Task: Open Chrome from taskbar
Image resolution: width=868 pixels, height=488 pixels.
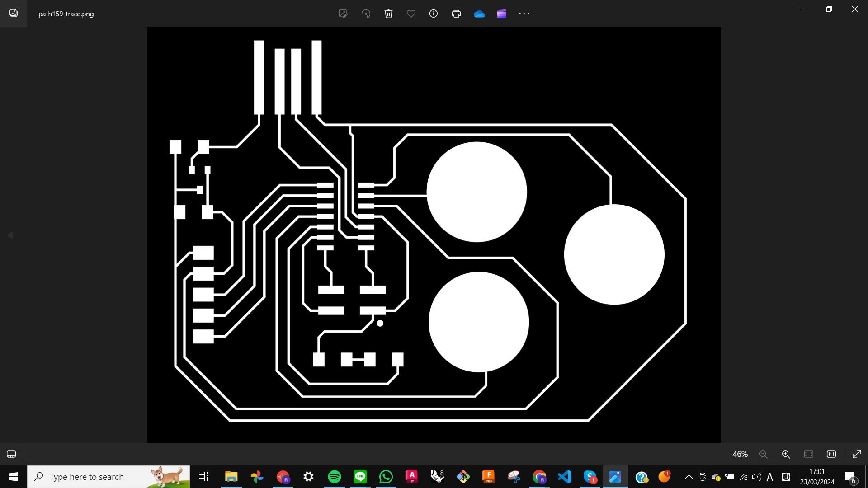Action: point(540,477)
